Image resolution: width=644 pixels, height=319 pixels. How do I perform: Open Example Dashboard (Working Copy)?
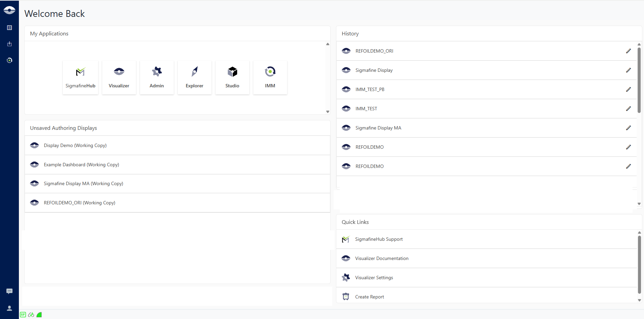tap(81, 165)
